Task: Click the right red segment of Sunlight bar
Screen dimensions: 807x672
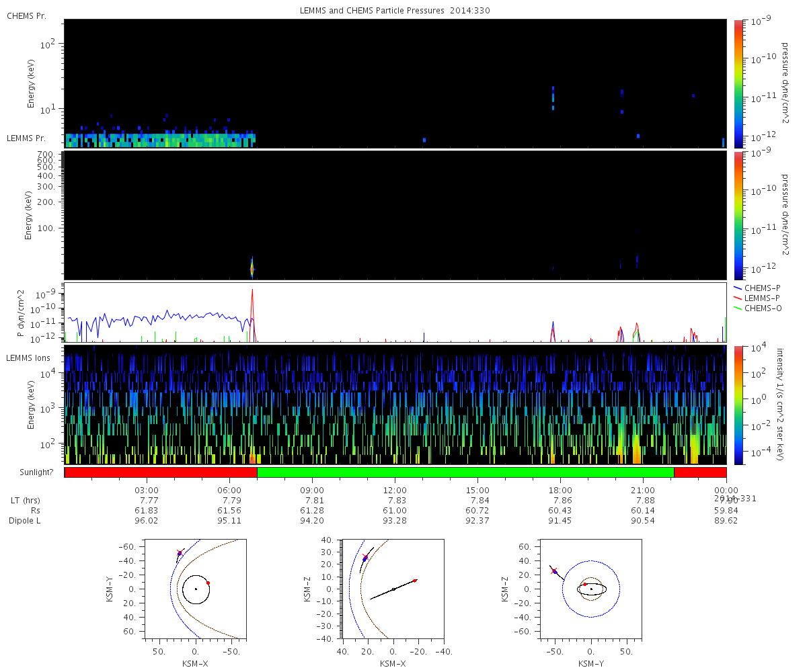Action: (699, 472)
